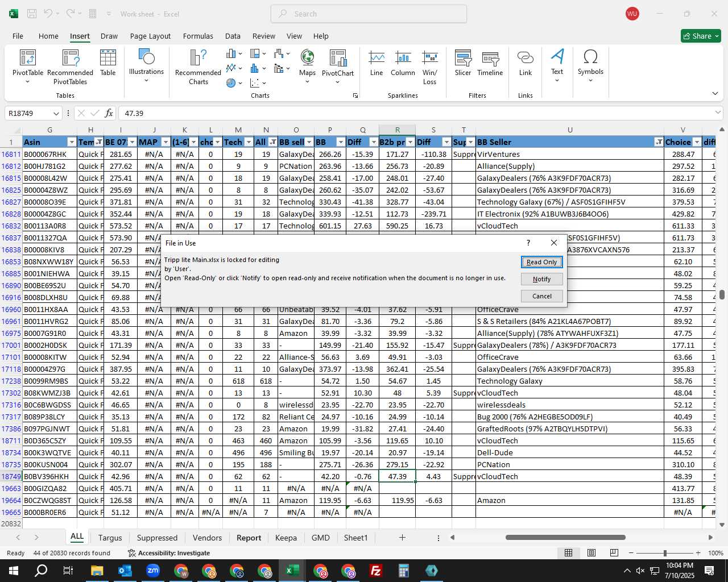Switch to Page Layout view
Screen dimensions: 728x582
(x=591, y=553)
